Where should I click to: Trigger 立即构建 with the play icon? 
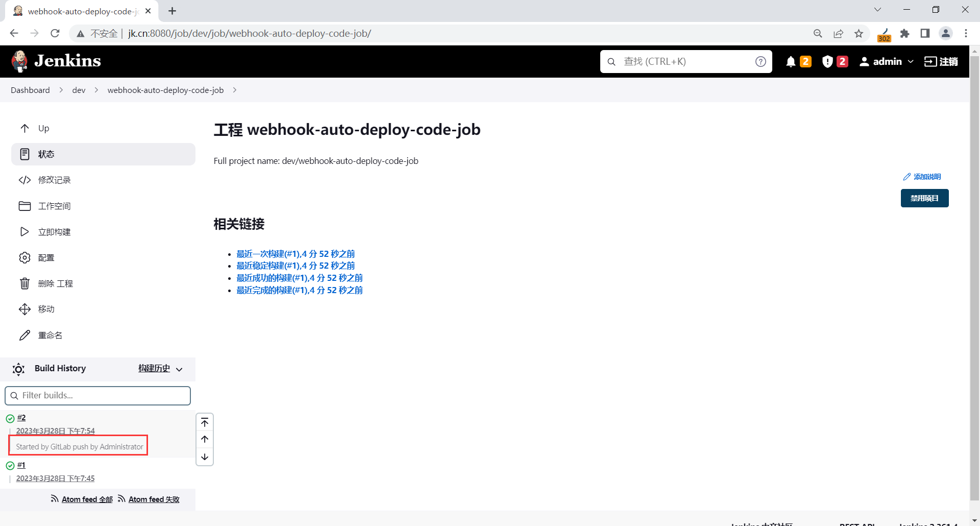(x=25, y=231)
